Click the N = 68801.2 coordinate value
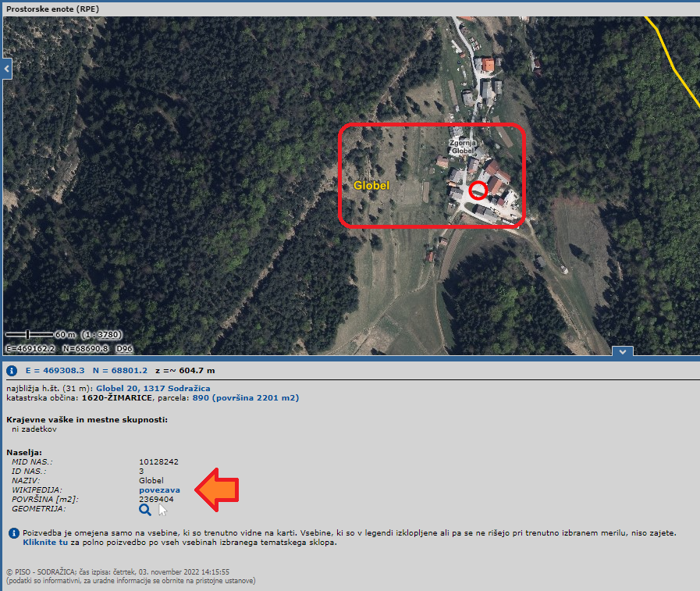700x591 pixels. (120, 371)
